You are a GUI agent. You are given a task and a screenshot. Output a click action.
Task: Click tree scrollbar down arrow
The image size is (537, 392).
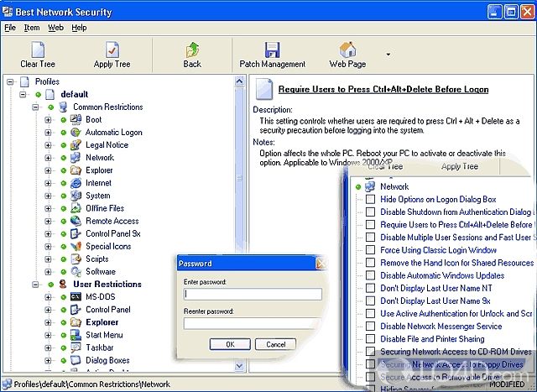(239, 366)
